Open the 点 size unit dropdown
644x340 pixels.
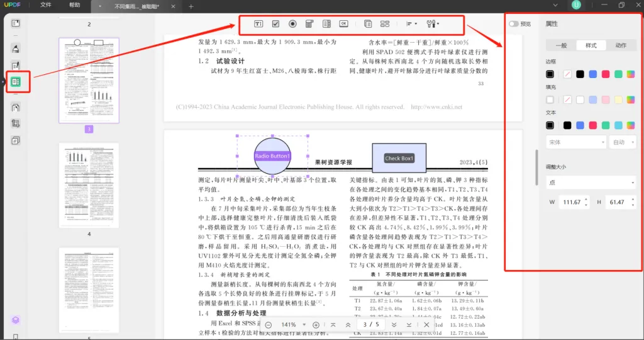pos(591,182)
